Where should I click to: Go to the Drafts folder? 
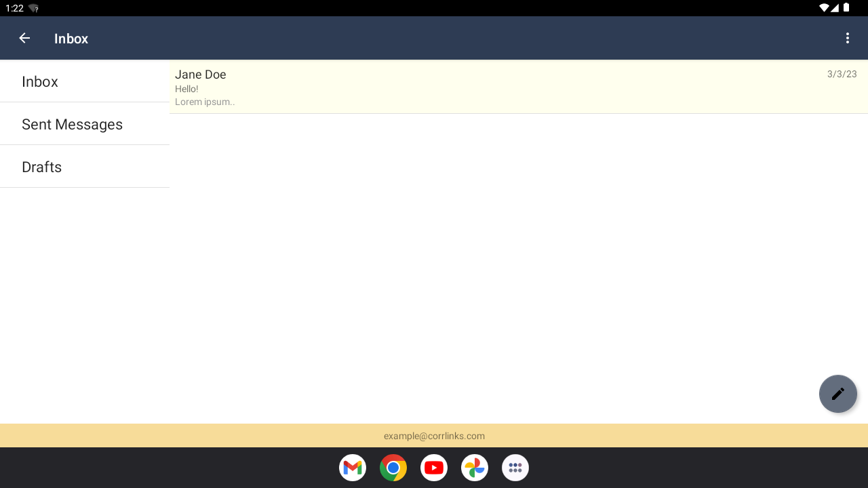click(x=85, y=167)
